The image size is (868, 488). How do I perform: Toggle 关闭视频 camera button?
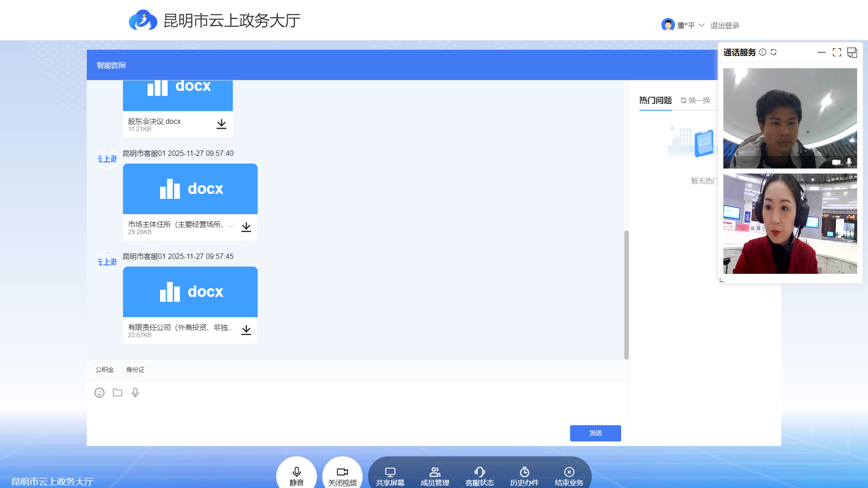coord(342,476)
